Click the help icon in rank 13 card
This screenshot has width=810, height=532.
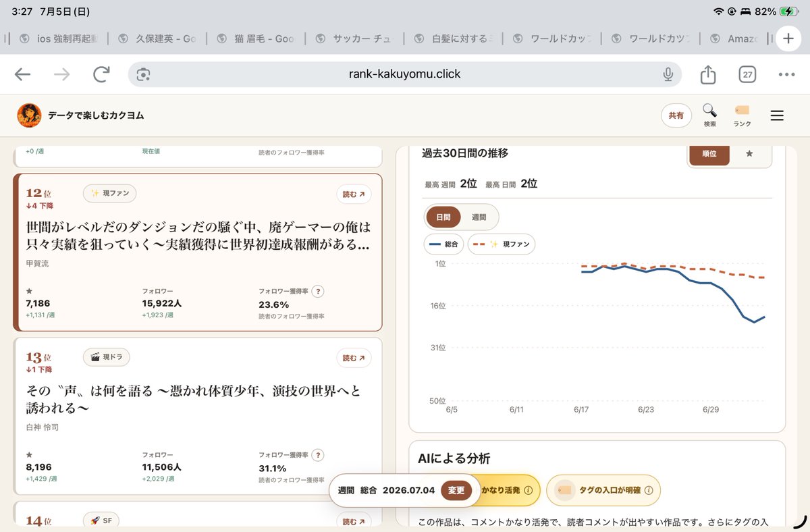[318, 455]
